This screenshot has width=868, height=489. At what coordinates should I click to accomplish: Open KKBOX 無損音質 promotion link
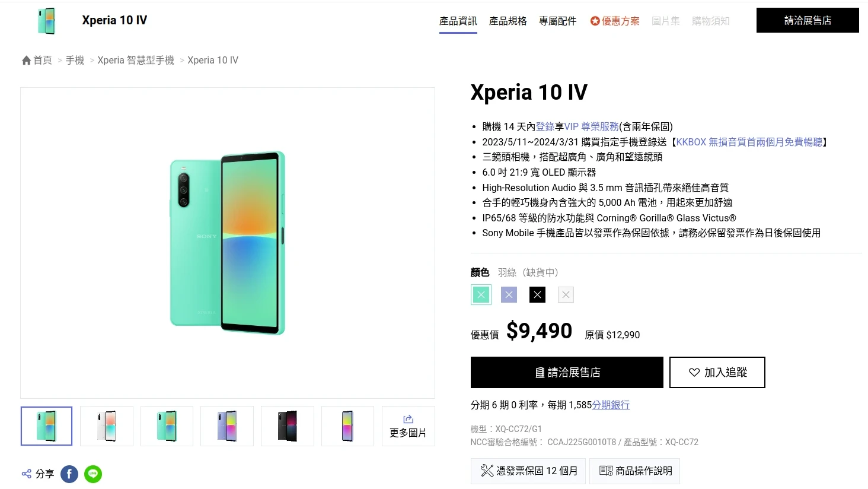[749, 142]
